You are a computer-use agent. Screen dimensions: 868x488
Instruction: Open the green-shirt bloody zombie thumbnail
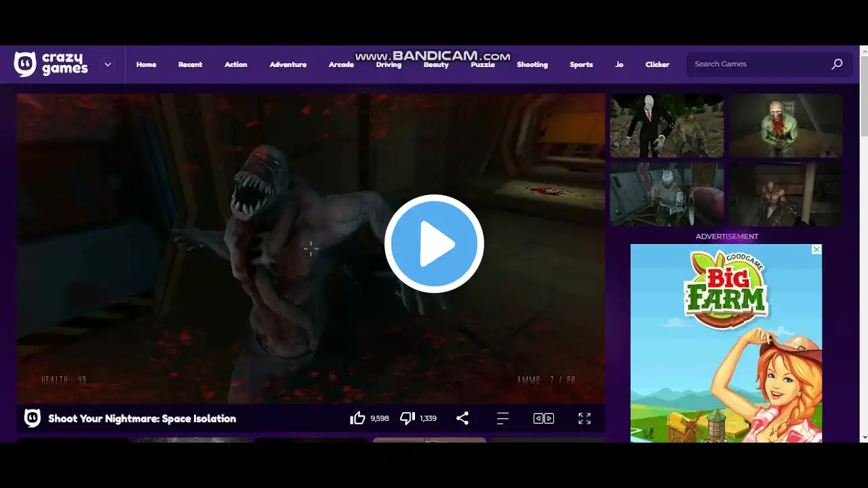[786, 125]
